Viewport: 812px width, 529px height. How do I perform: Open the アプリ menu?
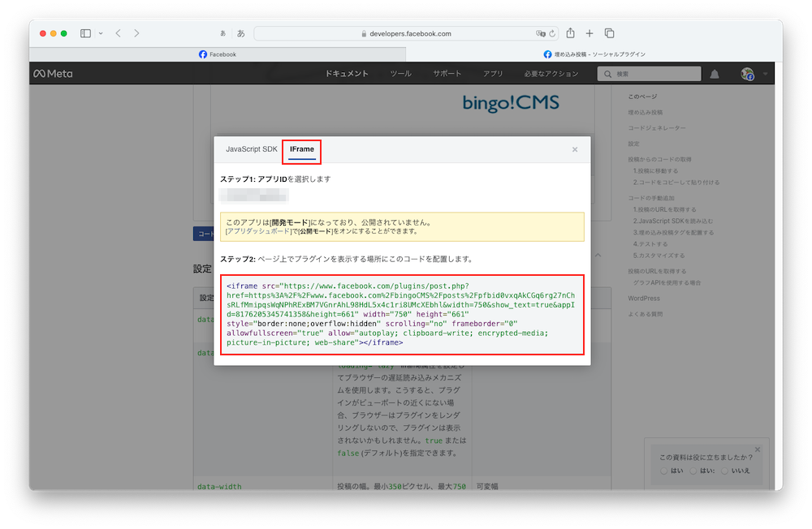coord(493,74)
